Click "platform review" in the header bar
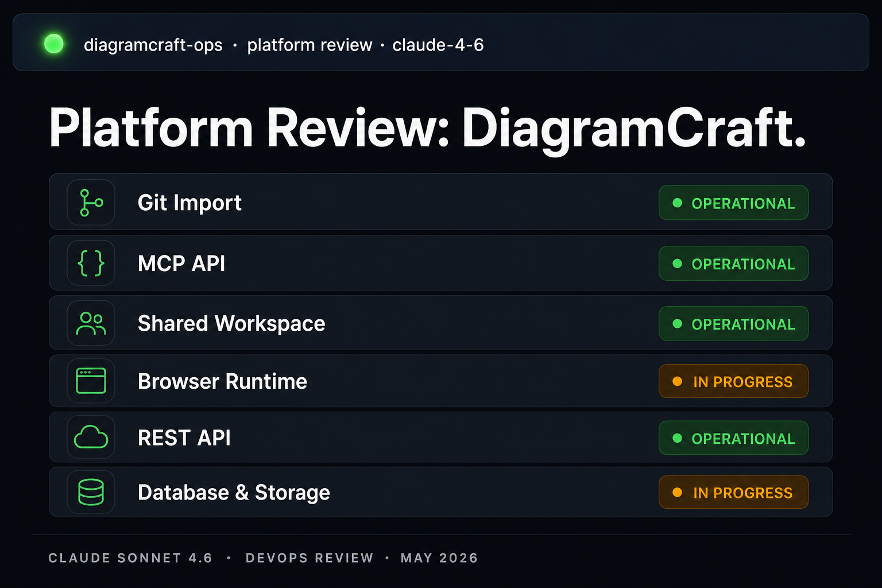Viewport: 882px width, 588px height. click(x=310, y=45)
